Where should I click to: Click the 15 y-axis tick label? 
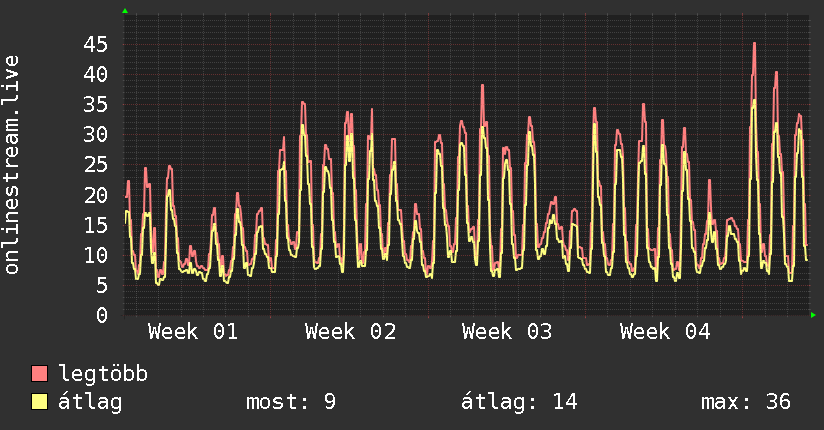click(96, 225)
